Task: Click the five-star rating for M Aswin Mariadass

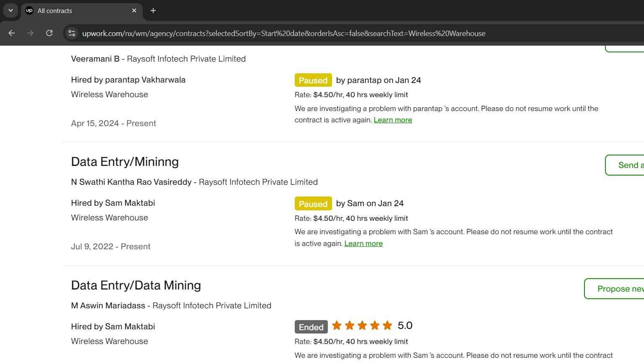Action: (x=362, y=326)
